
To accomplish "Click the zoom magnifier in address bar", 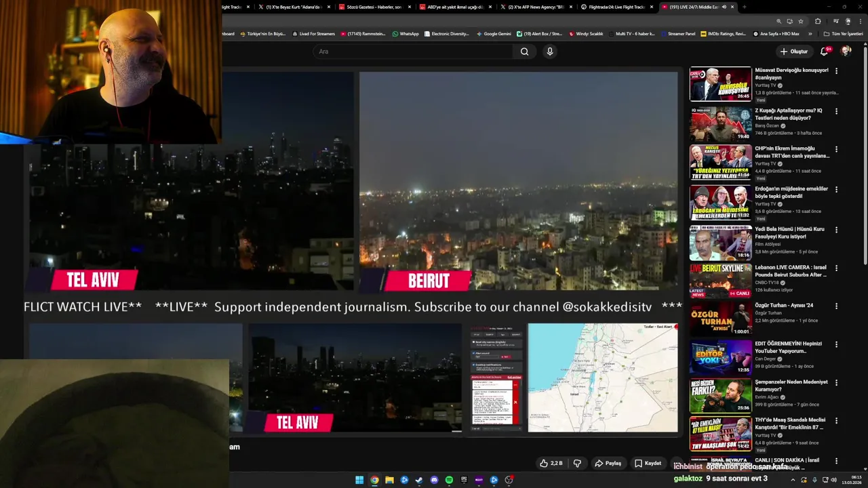I will [x=779, y=22].
